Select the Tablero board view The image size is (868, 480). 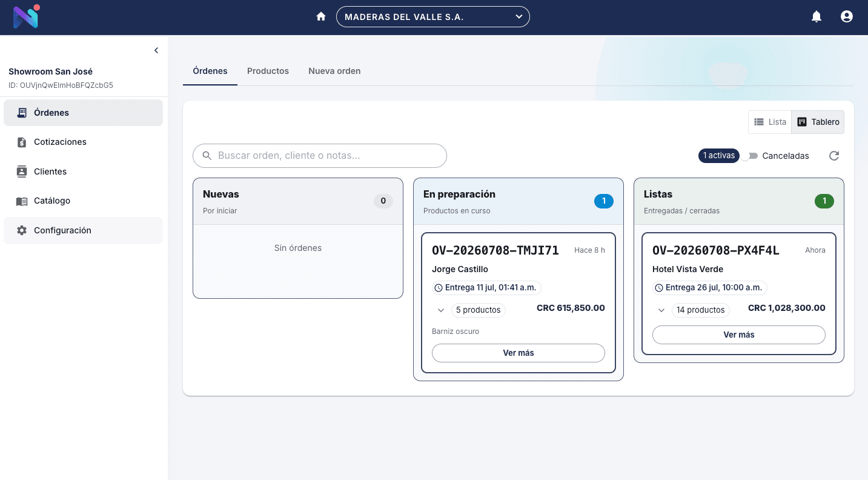coord(818,122)
